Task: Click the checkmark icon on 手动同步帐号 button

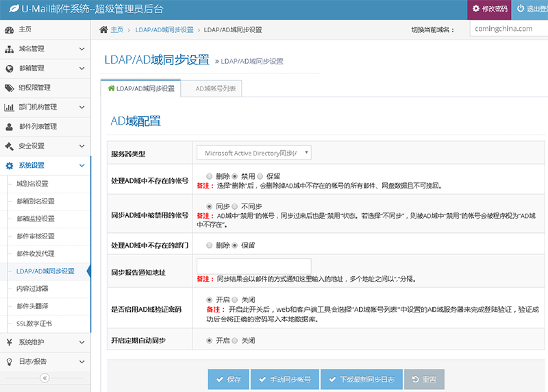Action: pos(262,380)
